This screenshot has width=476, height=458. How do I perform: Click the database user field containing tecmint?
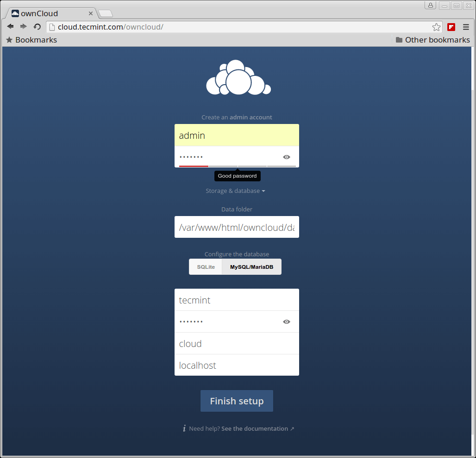click(x=237, y=300)
